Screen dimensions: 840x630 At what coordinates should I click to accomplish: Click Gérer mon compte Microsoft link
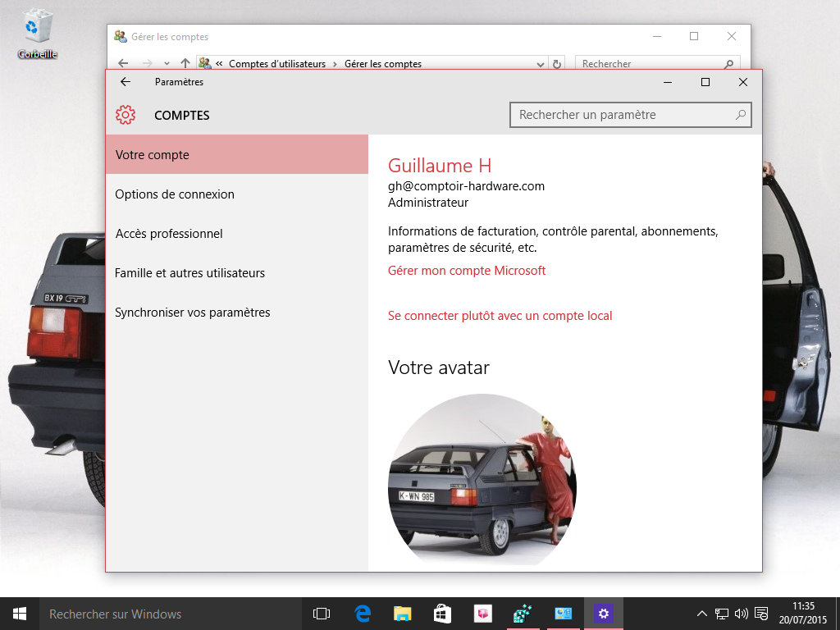click(466, 271)
